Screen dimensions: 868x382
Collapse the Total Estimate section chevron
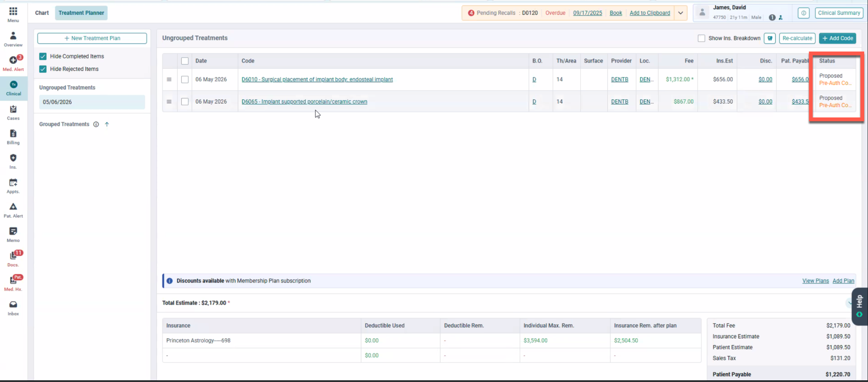(x=849, y=303)
